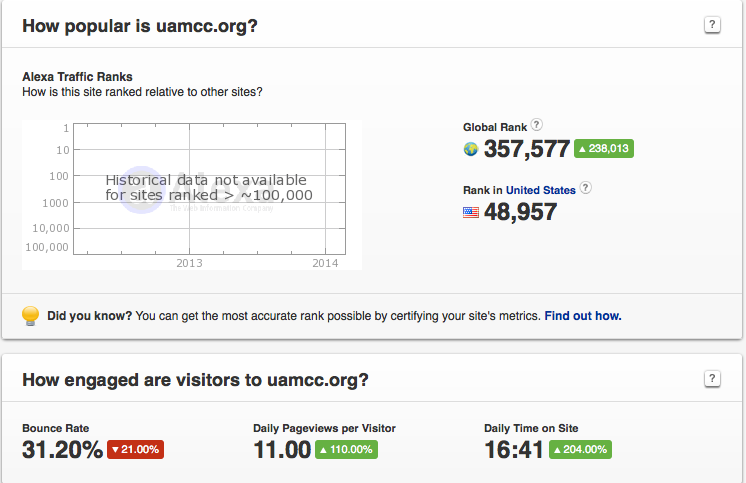Open help for the engagement section

tap(712, 379)
